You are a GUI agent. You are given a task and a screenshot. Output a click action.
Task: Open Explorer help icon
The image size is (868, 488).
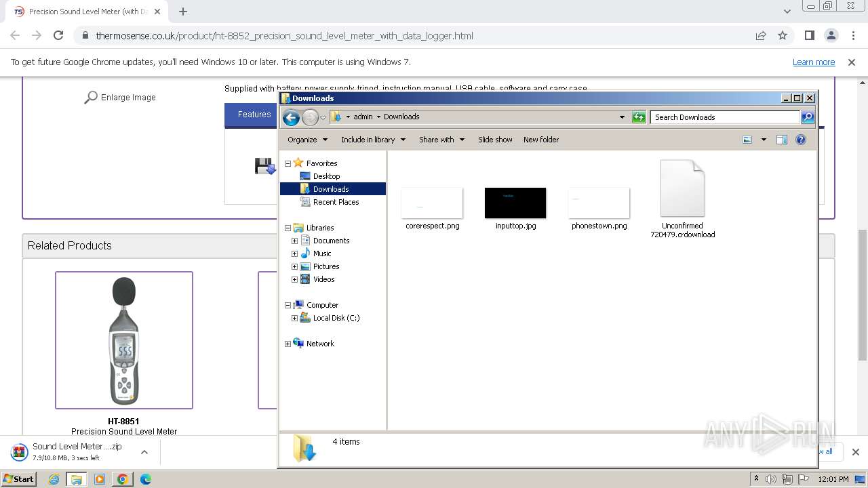801,140
